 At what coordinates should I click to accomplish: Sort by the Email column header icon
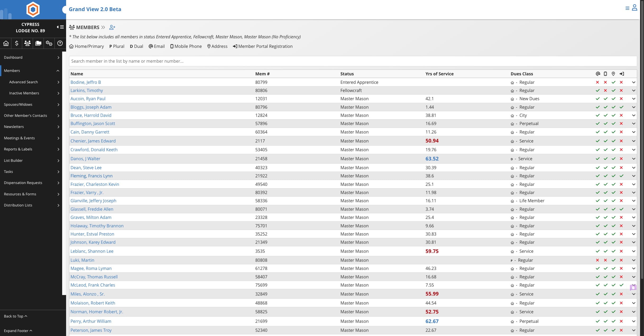pos(598,74)
